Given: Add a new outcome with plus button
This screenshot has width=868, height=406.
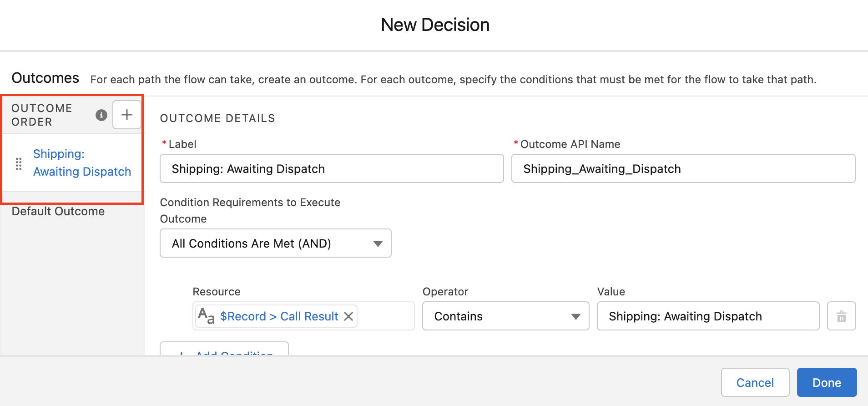Looking at the screenshot, I should tap(127, 115).
